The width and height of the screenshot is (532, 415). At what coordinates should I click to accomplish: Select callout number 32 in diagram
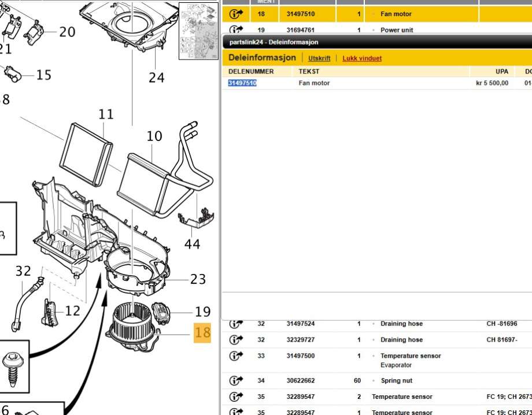23,271
